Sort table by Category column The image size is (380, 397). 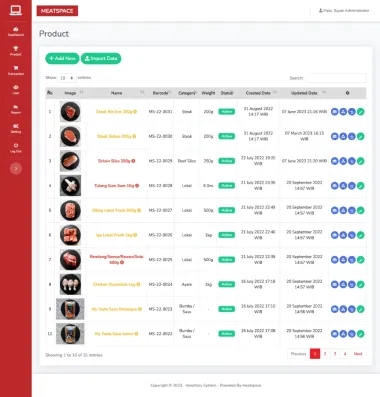click(x=187, y=93)
